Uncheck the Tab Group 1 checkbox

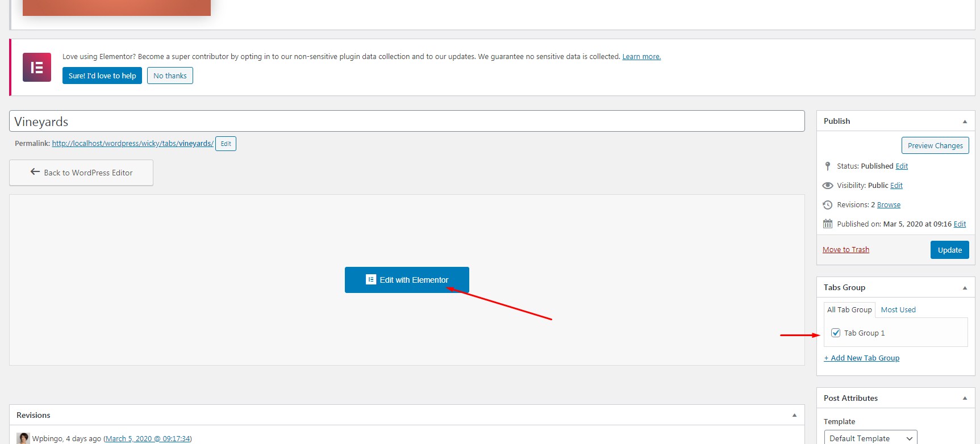pyautogui.click(x=836, y=333)
